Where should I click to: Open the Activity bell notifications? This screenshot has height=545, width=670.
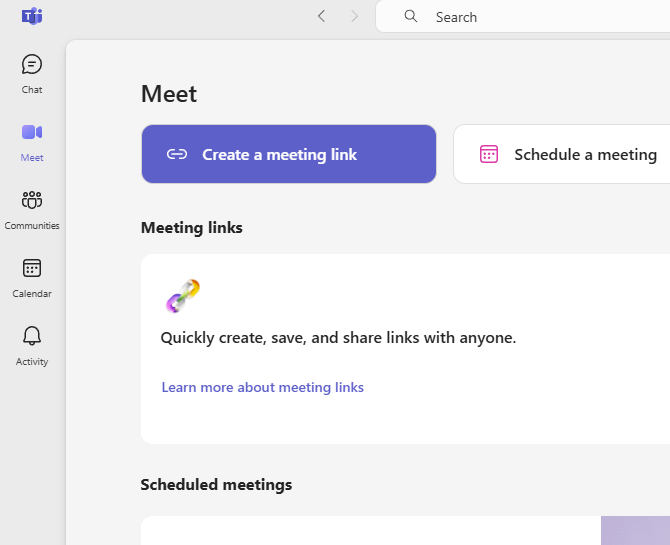click(32, 346)
